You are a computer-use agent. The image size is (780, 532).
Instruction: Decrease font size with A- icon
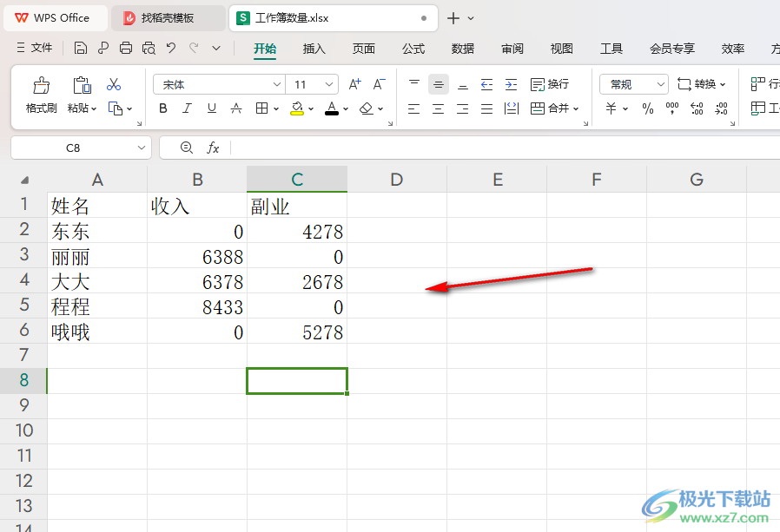point(379,84)
